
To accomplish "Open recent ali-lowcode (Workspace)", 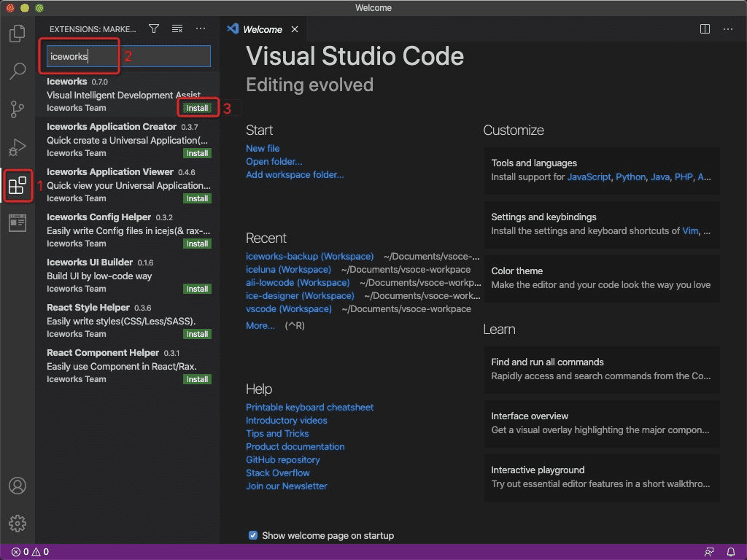I will (298, 283).
